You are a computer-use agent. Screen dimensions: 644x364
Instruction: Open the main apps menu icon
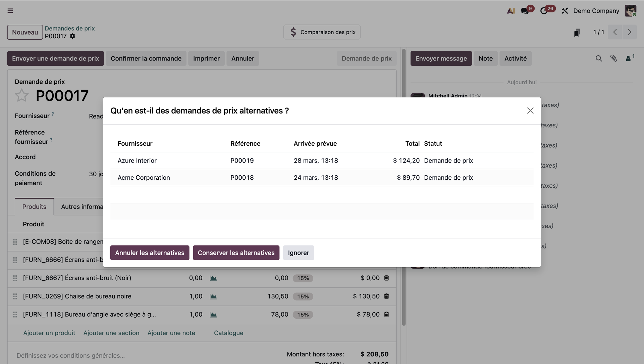[x=10, y=11]
